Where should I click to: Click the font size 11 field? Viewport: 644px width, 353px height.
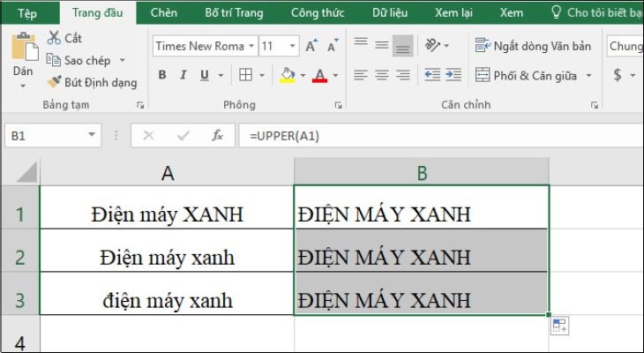coord(273,46)
